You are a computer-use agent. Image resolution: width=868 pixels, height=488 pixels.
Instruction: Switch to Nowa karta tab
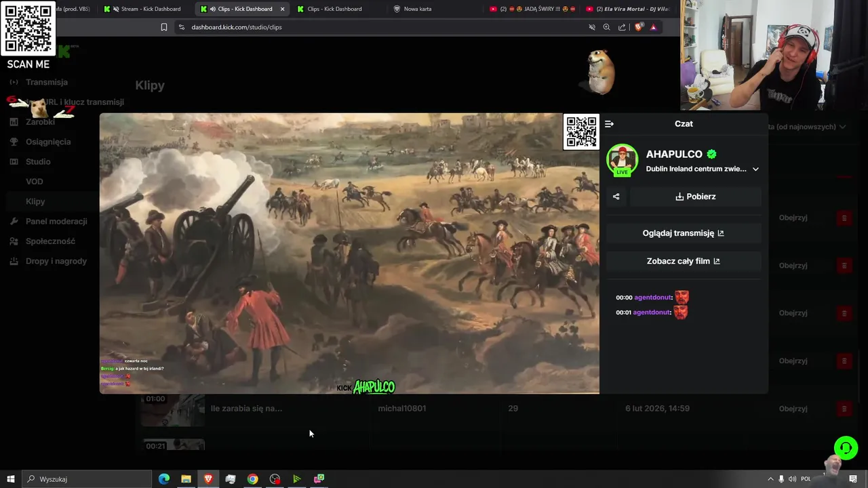(417, 9)
